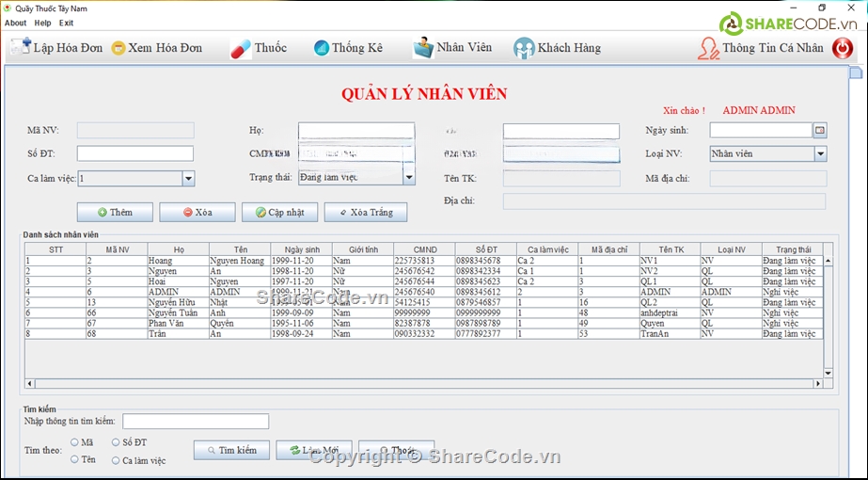Select the Mã search radio button
868x480 pixels.
pos(74,442)
